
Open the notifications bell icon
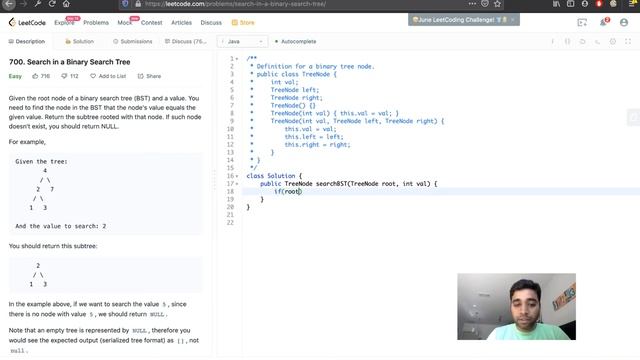coord(603,22)
